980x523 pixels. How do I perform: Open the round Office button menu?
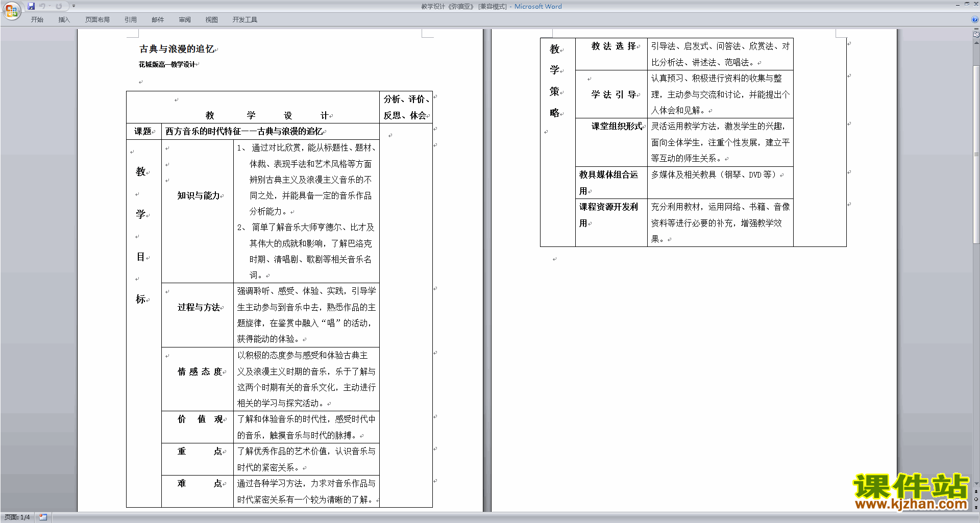tap(11, 11)
